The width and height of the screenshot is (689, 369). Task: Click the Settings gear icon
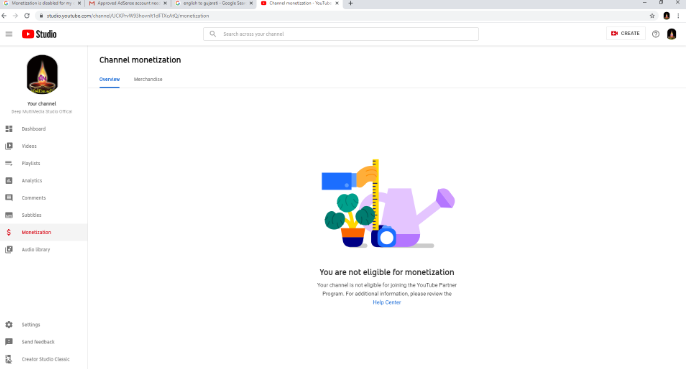9,325
